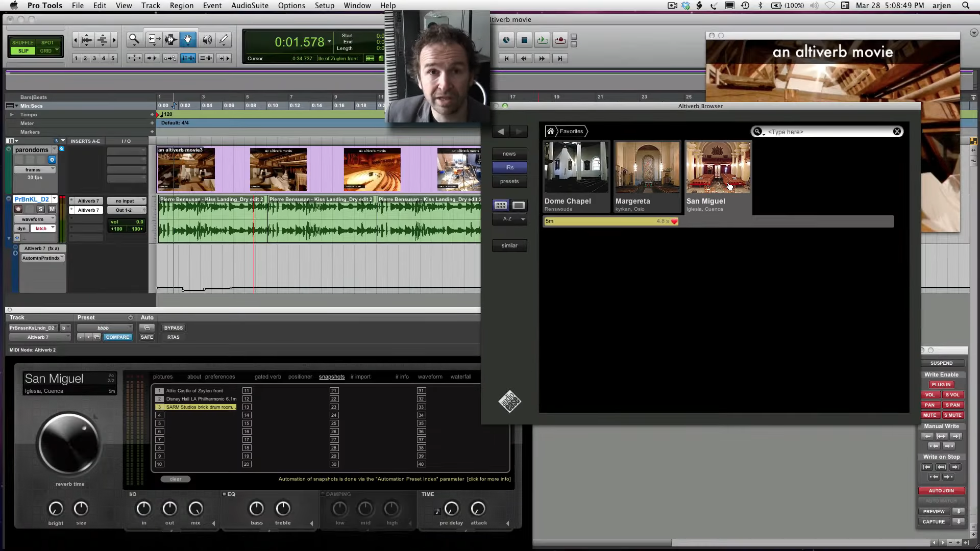Switch Altiverb Browser to list view

pyautogui.click(x=519, y=205)
